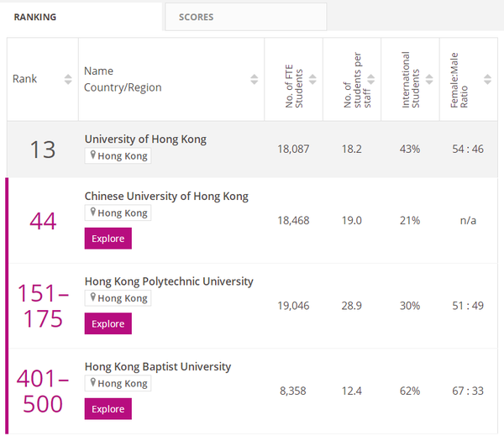Sort by Name Country/Region arrows
This screenshot has height=436, width=504.
(255, 80)
